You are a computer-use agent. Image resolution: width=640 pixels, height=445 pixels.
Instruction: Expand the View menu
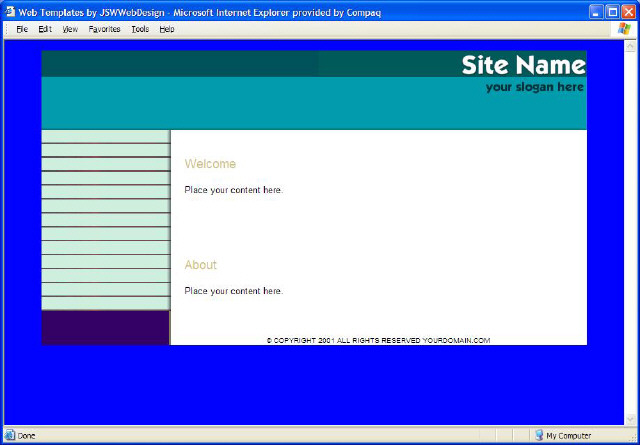tap(70, 29)
